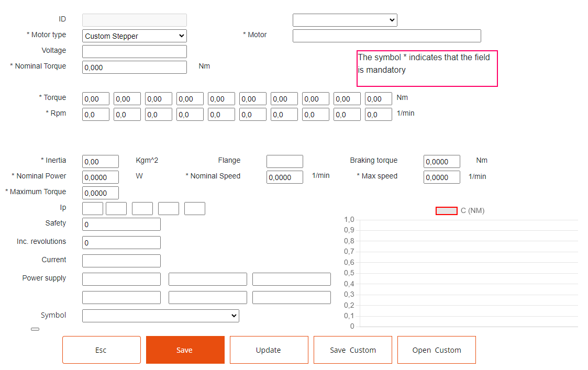Focus the Inc. revolutions input field
The width and height of the screenshot is (588, 370).
(x=121, y=243)
